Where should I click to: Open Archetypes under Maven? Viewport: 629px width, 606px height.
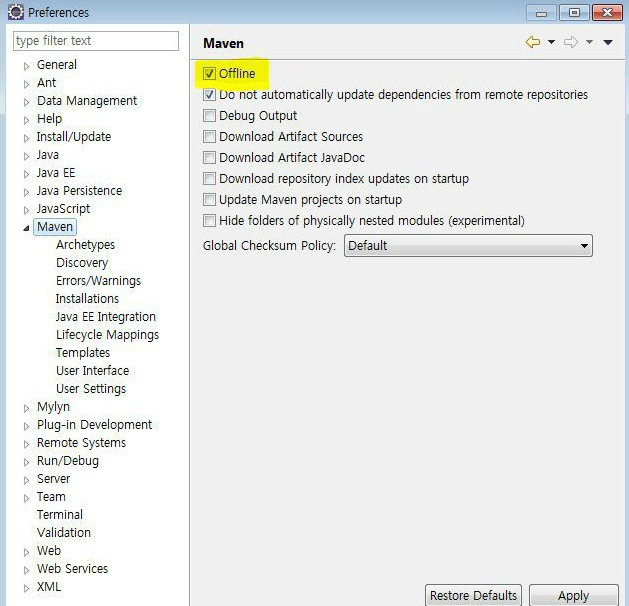pyautogui.click(x=85, y=245)
